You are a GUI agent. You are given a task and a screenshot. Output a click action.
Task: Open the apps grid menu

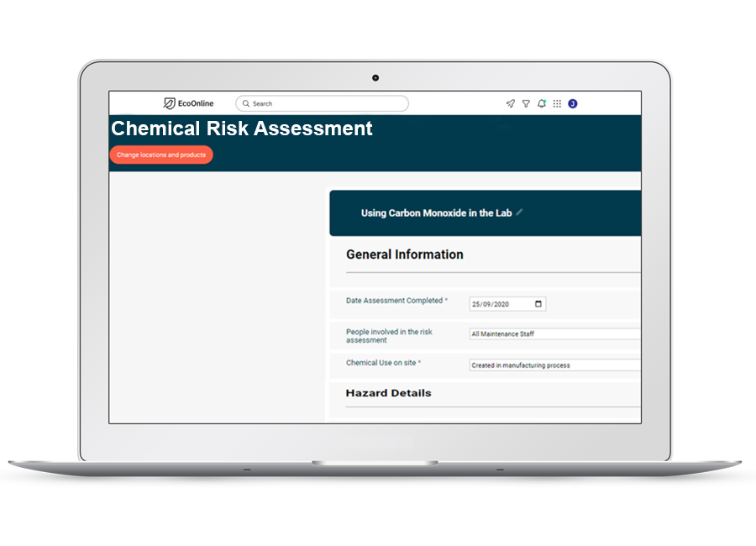tap(557, 103)
